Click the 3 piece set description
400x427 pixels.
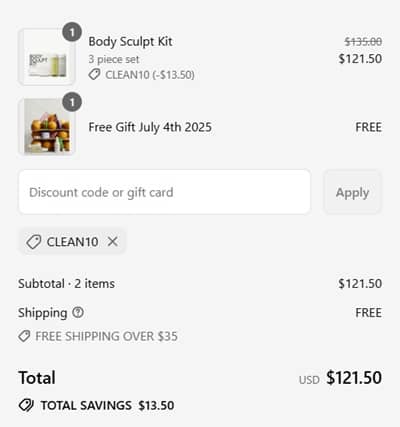tap(114, 59)
